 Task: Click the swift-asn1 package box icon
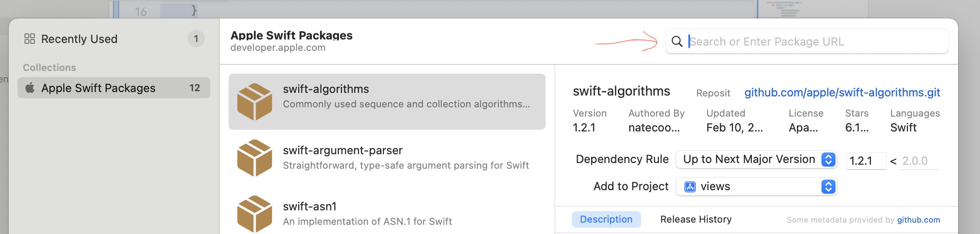(x=254, y=214)
